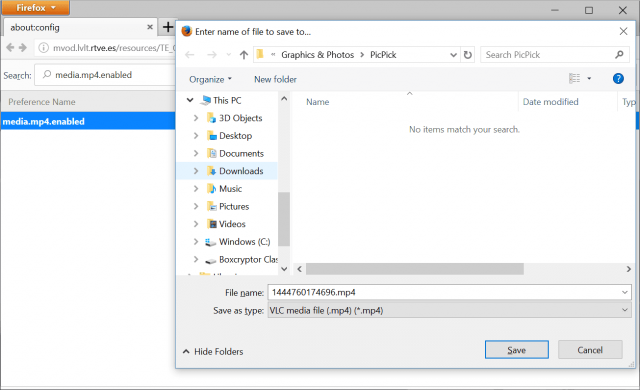
Task: Select the 3D Objects folder
Action: [x=240, y=118]
